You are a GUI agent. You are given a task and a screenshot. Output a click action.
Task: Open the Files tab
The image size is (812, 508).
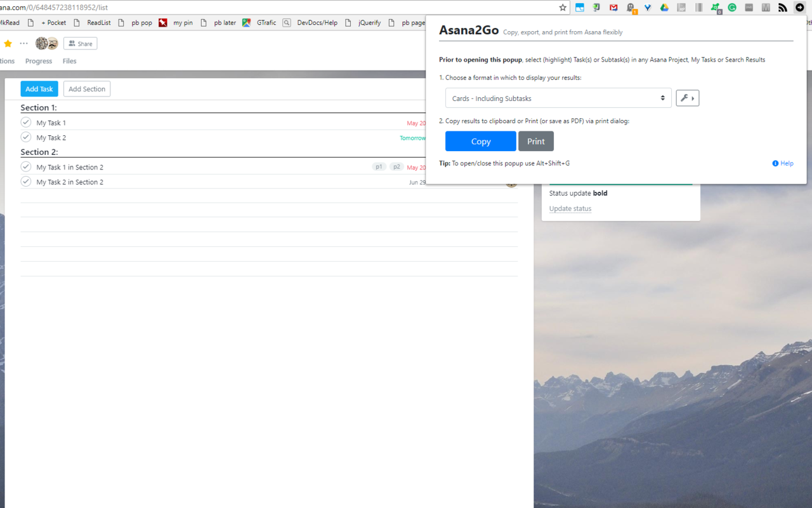[x=69, y=60]
